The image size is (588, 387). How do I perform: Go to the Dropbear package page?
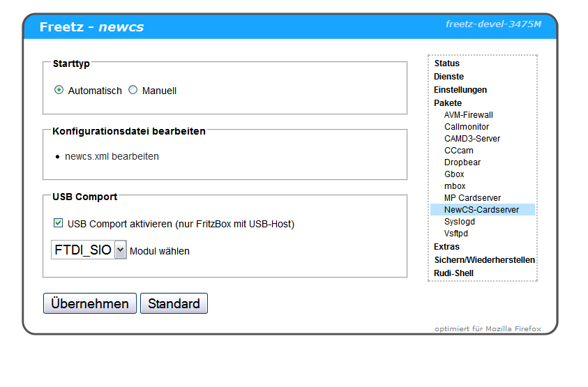click(x=462, y=162)
